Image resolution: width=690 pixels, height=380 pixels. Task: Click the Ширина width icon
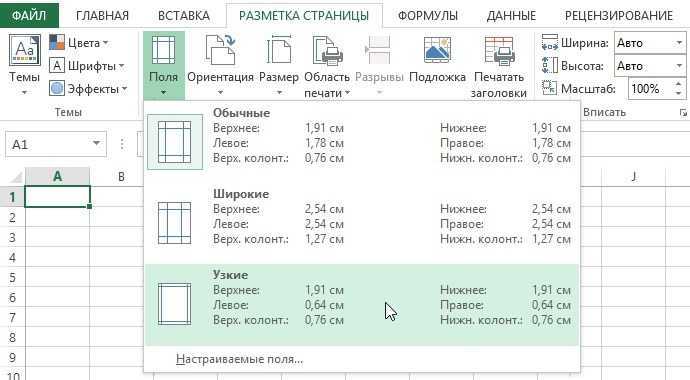click(x=550, y=43)
